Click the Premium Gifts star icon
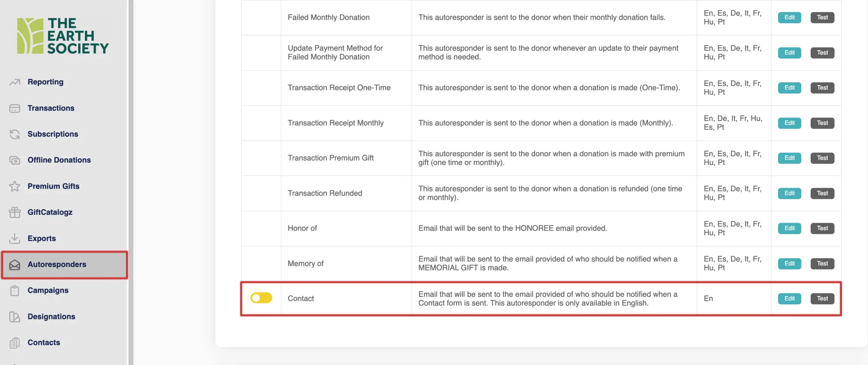Image resolution: width=868 pixels, height=365 pixels. (x=15, y=186)
